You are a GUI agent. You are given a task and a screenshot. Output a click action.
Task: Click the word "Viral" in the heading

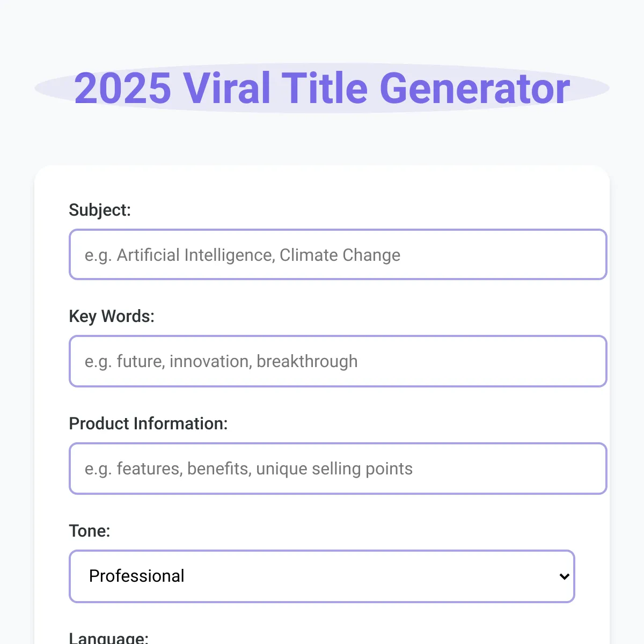227,88
